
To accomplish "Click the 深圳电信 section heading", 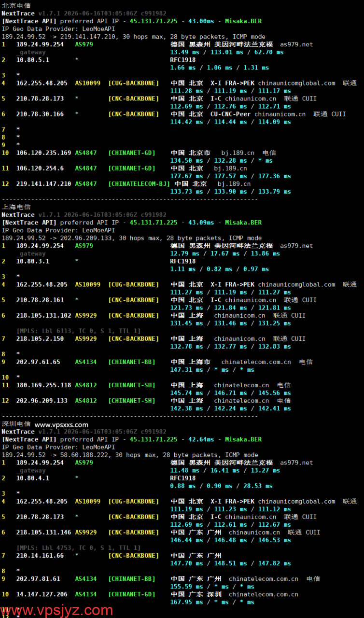I will (x=16, y=424).
